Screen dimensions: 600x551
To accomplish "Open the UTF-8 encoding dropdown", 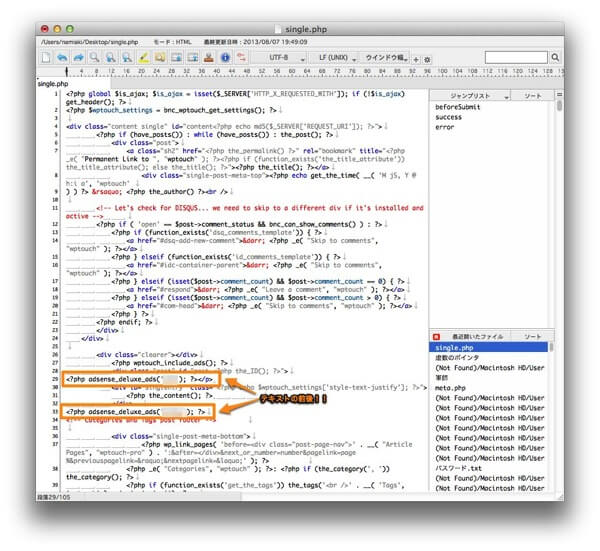I will (x=280, y=58).
